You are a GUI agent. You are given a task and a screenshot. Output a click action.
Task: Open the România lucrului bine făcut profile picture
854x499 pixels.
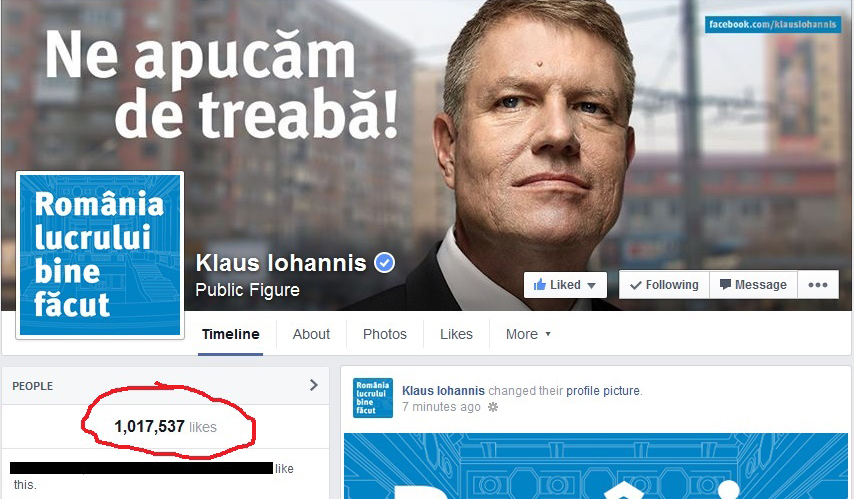(100, 255)
